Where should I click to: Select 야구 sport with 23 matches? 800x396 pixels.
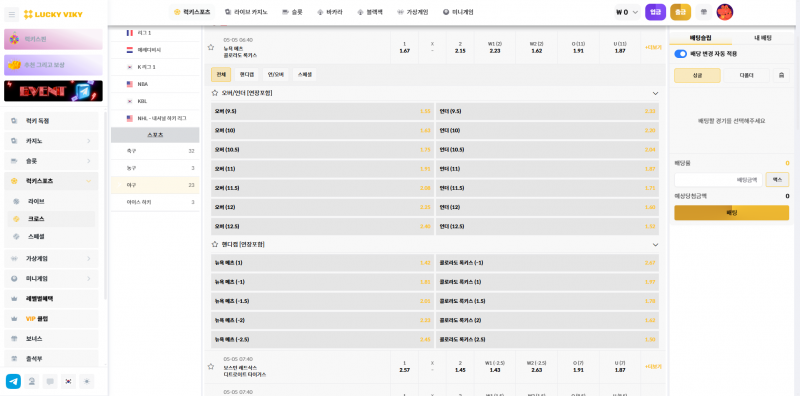tap(155, 185)
